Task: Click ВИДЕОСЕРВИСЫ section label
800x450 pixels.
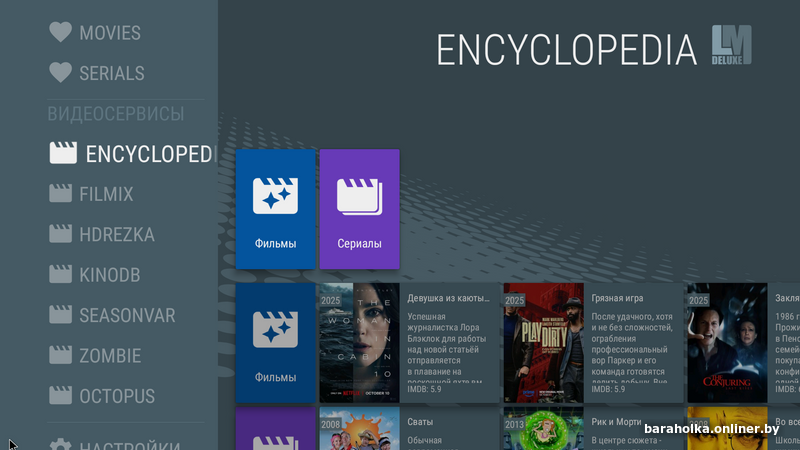Action: [116, 113]
